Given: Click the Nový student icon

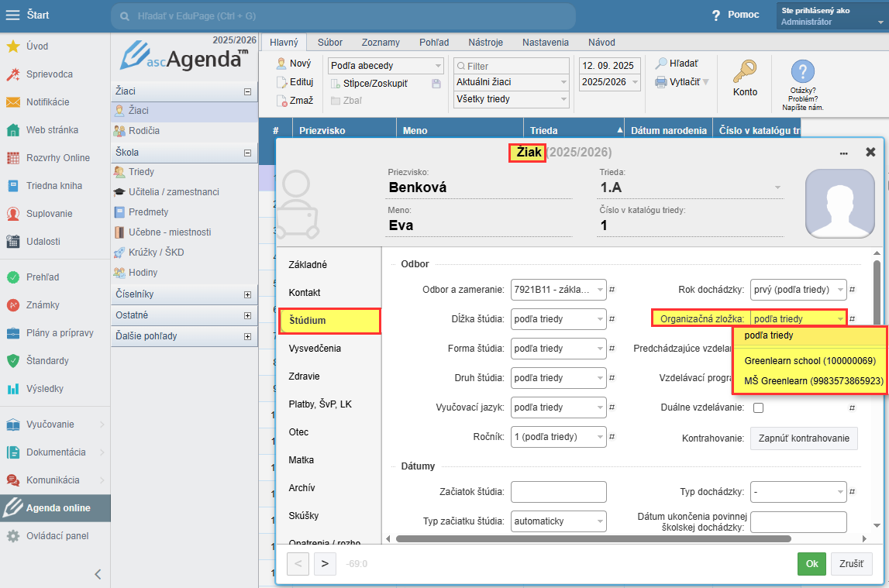Looking at the screenshot, I should (x=282, y=64).
